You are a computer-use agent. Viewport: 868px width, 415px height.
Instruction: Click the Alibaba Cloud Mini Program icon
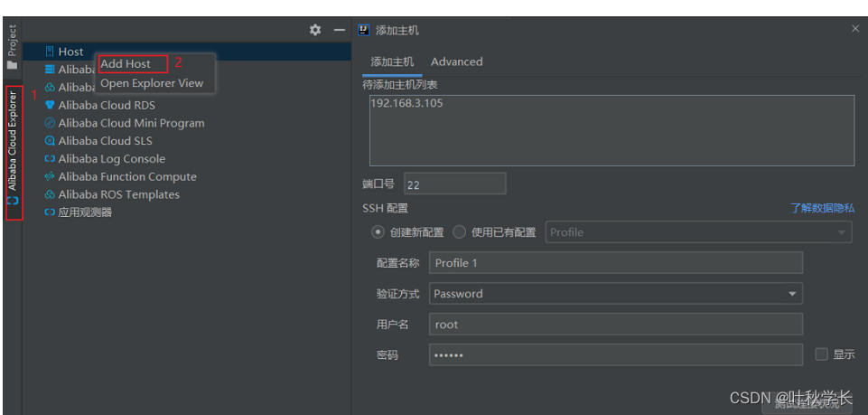50,123
